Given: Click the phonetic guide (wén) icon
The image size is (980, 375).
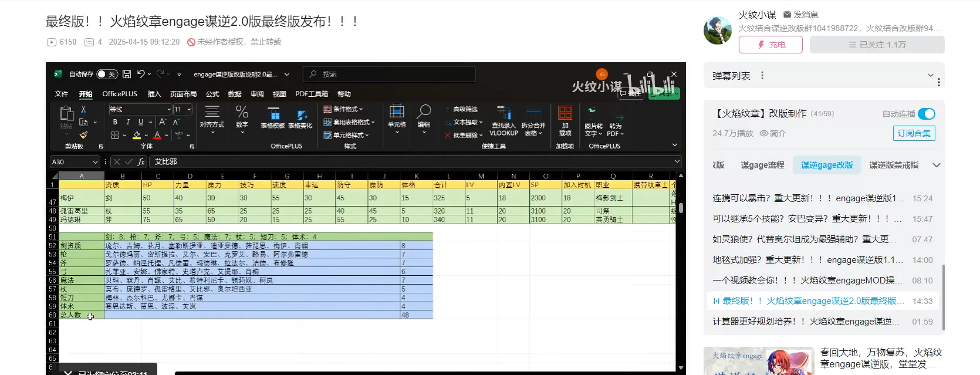Looking at the screenshot, I should coord(178,135).
